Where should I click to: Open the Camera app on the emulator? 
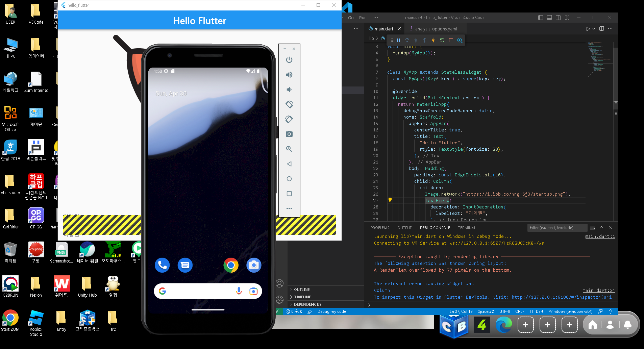254,265
